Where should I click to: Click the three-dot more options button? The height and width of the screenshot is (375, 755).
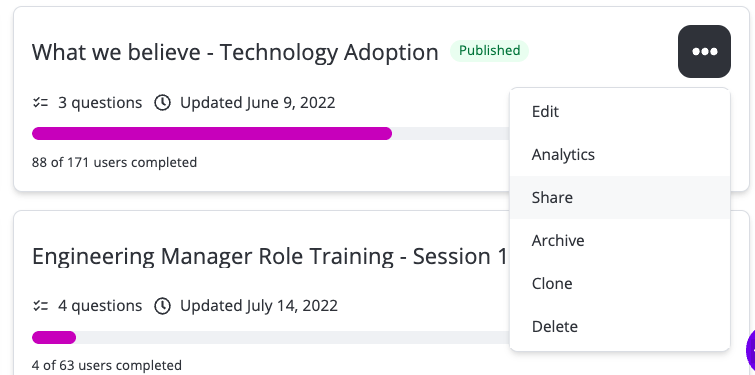tap(704, 52)
